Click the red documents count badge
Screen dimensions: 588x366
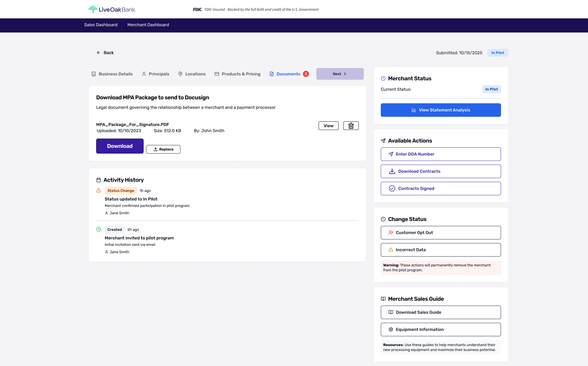(306, 74)
